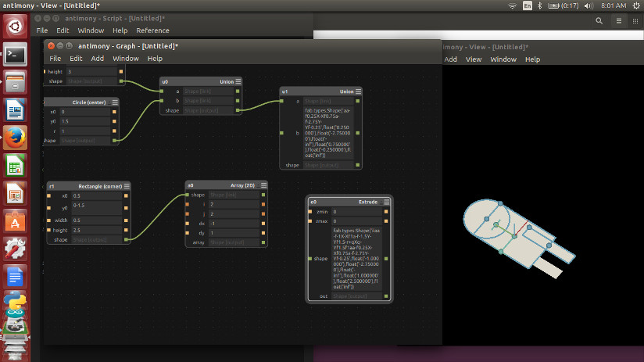Click the clock showing 8:01 AM
Screen dimensions: 644x362
pyautogui.click(x=614, y=5)
